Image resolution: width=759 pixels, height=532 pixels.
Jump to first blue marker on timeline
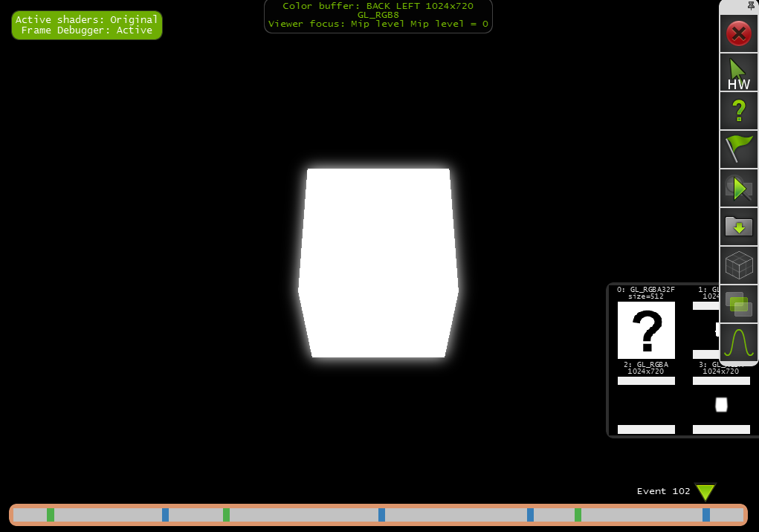[x=166, y=515]
